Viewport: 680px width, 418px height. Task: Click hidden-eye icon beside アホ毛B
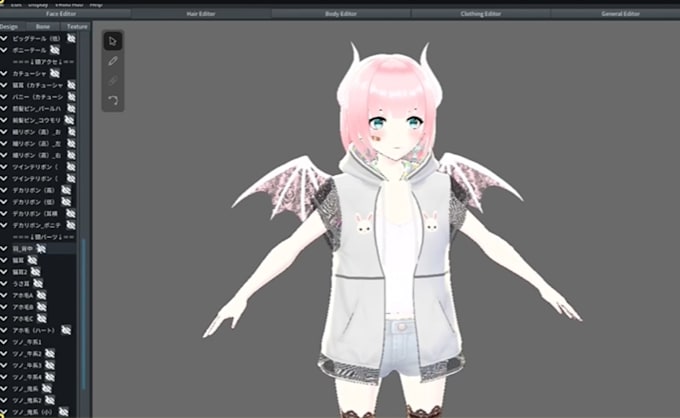[x=41, y=307]
